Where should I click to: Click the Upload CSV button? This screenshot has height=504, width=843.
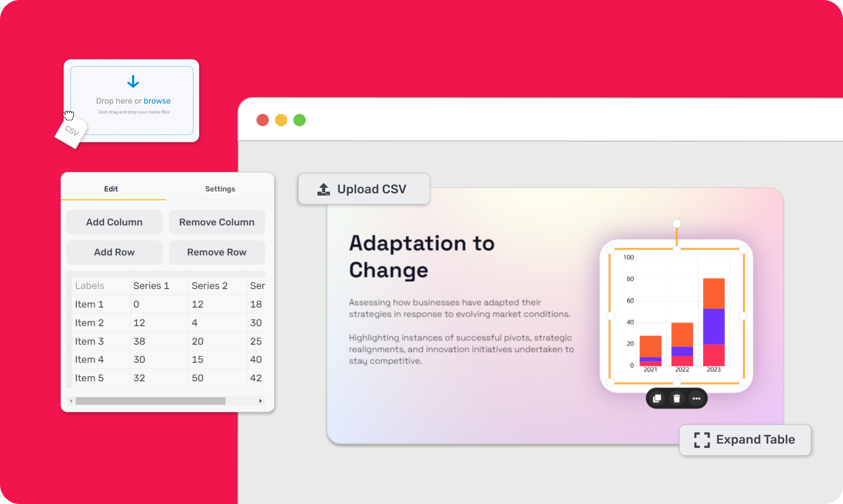[x=363, y=190]
